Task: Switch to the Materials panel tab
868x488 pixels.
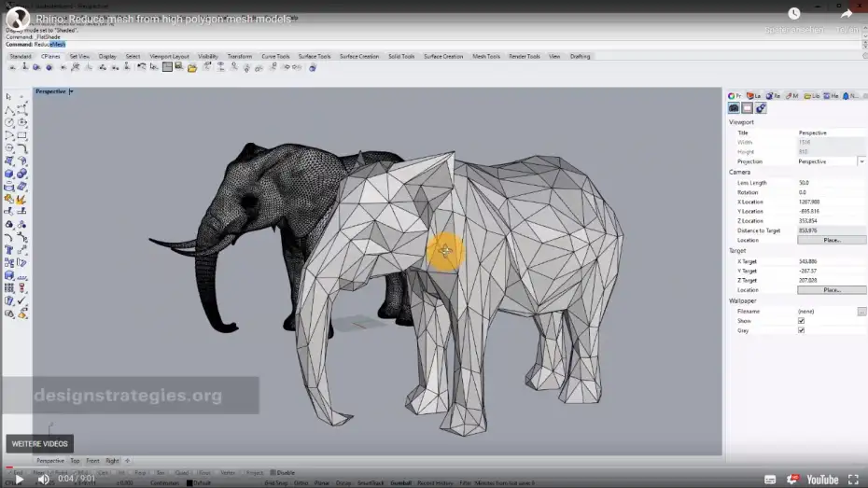Action: pos(792,96)
